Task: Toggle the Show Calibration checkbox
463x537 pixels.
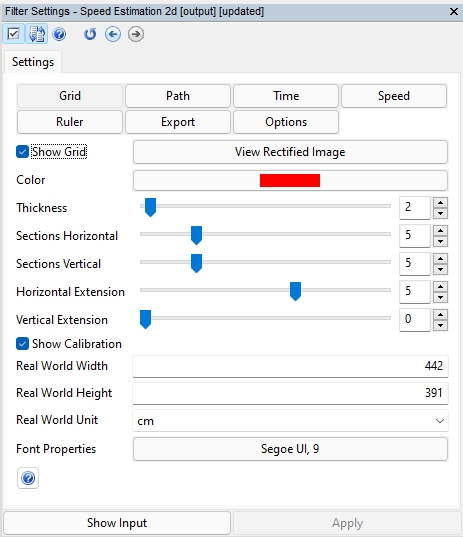Action: tap(22, 344)
